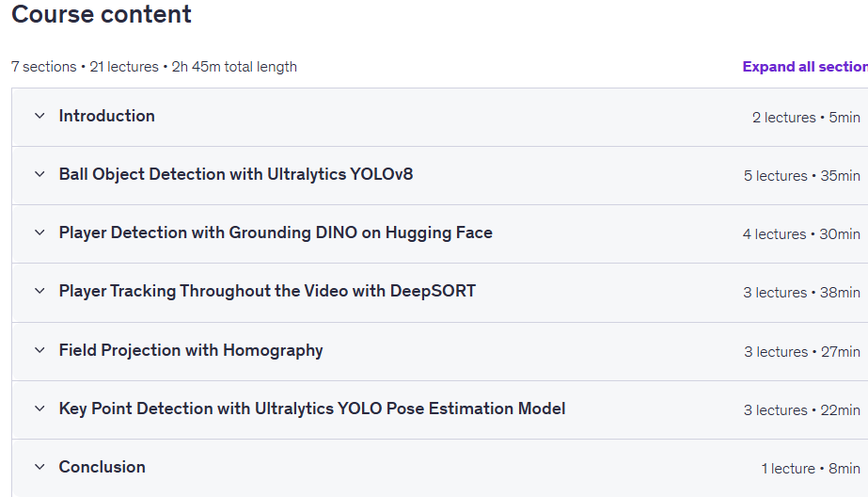The width and height of the screenshot is (868, 497).
Task: Select the Conclusion section title
Action: (103, 467)
